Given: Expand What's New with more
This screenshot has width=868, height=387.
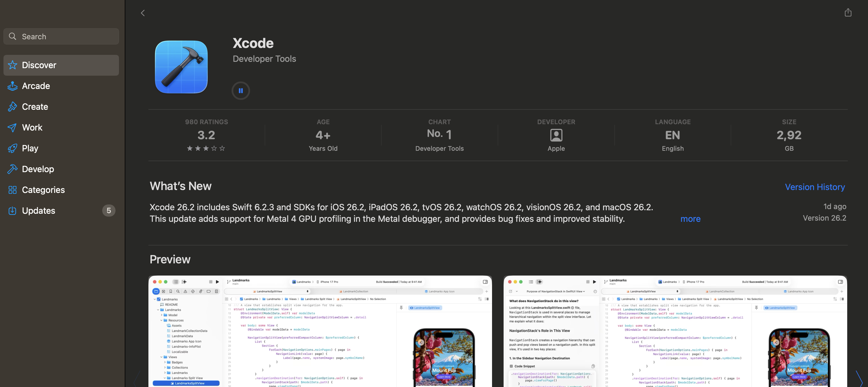Looking at the screenshot, I should tap(690, 219).
